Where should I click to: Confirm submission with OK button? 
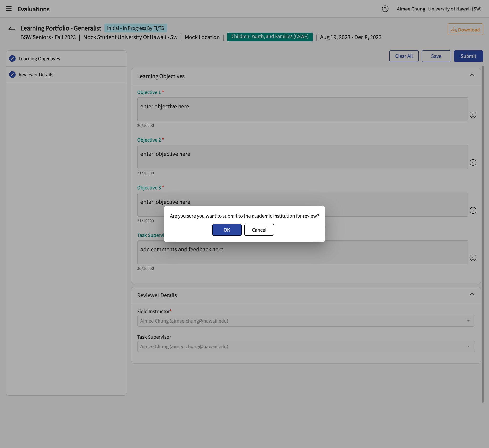[x=227, y=230]
